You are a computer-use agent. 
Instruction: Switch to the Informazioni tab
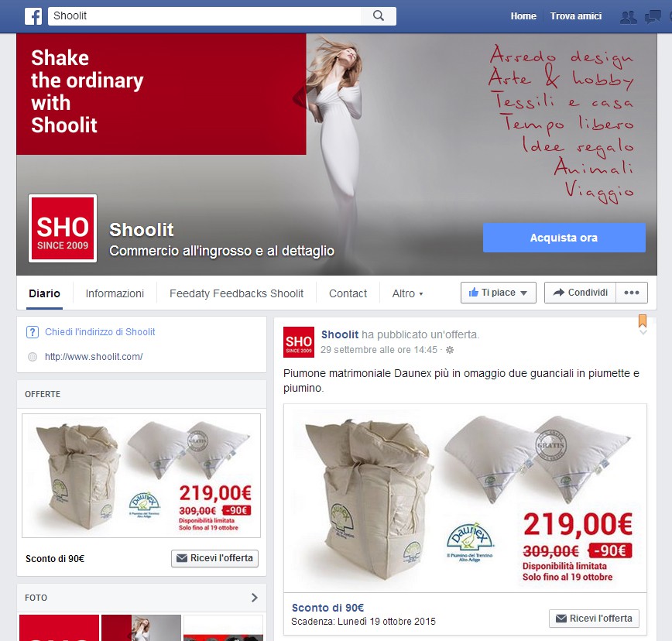[115, 293]
